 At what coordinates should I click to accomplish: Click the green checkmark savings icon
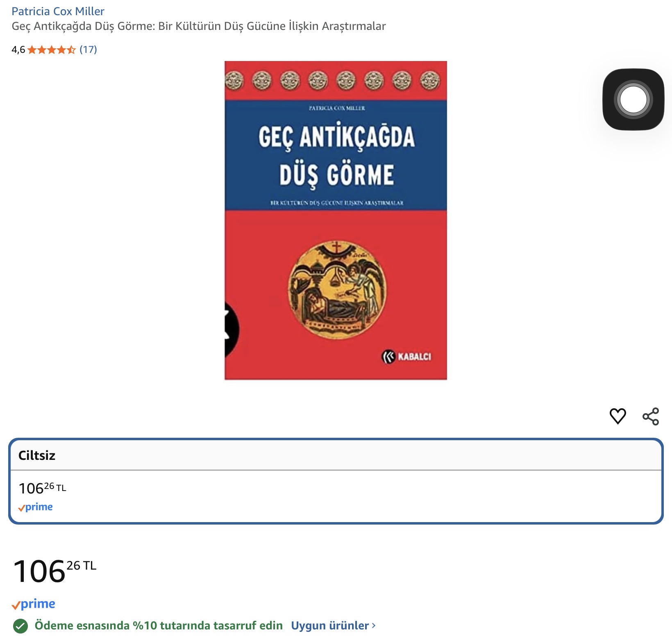(x=20, y=626)
